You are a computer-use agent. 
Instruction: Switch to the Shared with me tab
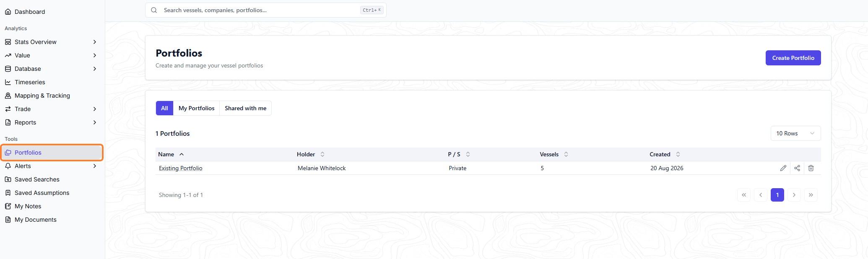245,108
